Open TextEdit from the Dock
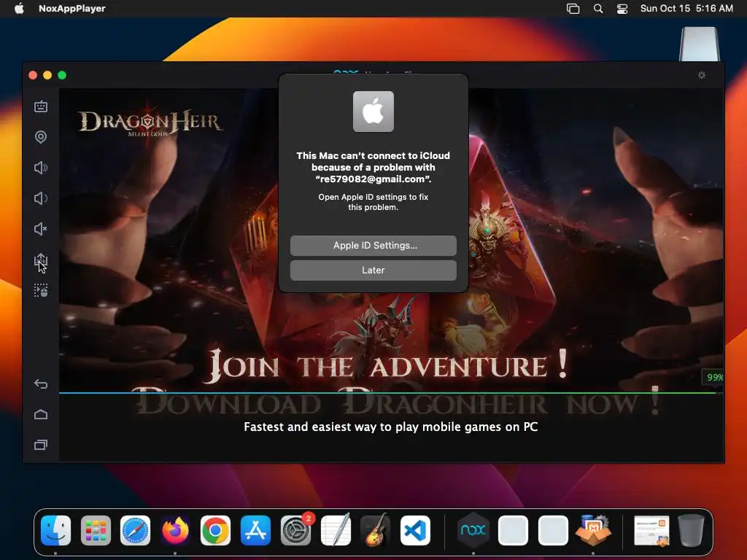This screenshot has width=747, height=560. pyautogui.click(x=336, y=531)
